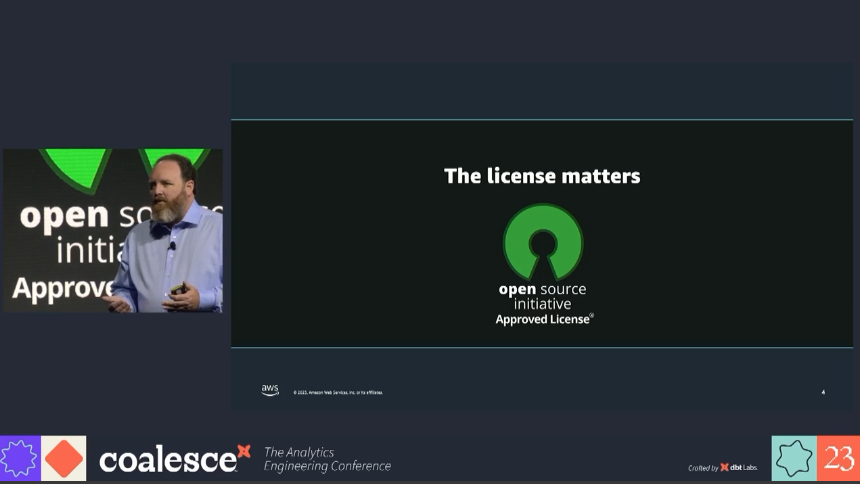The height and width of the screenshot is (484, 860).
Task: Click 'The Analytics Engineering Conference' tagline
Action: [327, 459]
